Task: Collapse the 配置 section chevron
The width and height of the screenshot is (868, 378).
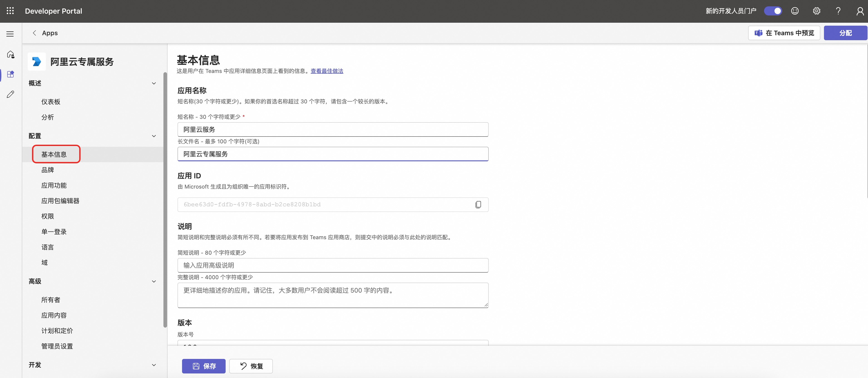Action: click(x=154, y=136)
